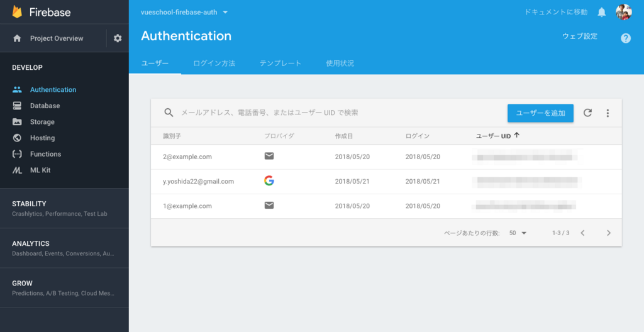Click the ログイン column header
Image resolution: width=644 pixels, height=332 pixels.
coord(418,136)
